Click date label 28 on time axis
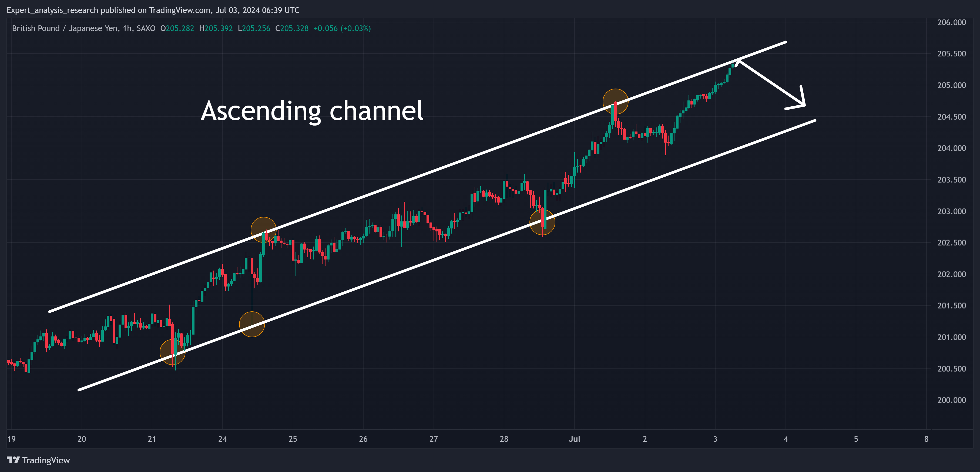980x472 pixels. (x=504, y=439)
